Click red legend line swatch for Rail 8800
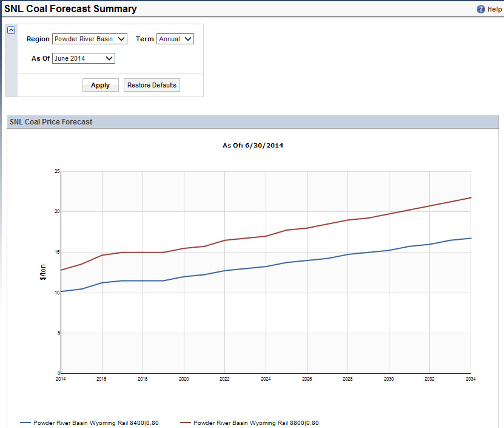 [186, 423]
